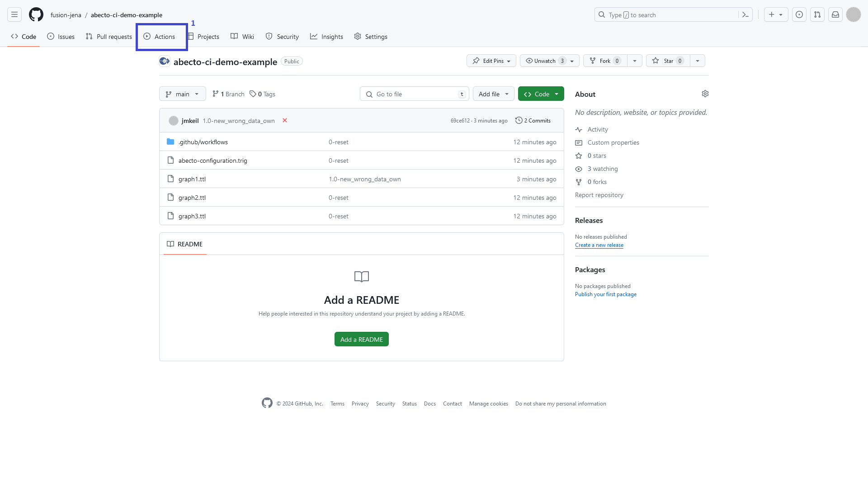Open 1 Branch list
This screenshot has width=868, height=486.
(x=228, y=94)
